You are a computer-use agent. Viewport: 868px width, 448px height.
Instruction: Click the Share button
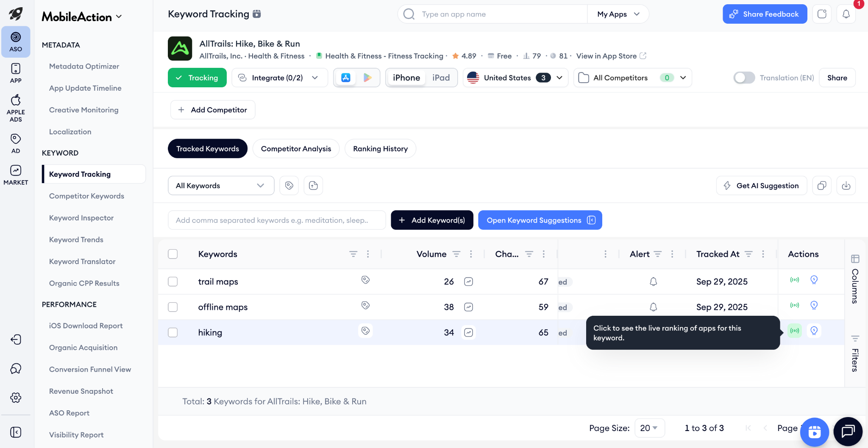837,78
